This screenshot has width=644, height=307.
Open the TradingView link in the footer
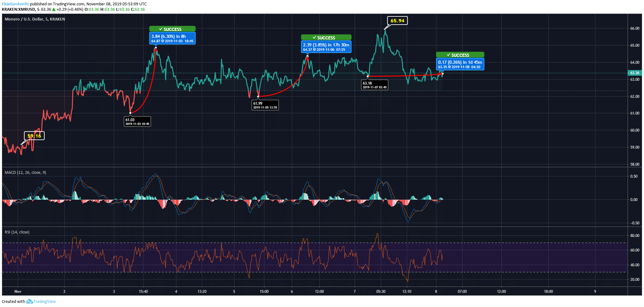pyautogui.click(x=44, y=301)
